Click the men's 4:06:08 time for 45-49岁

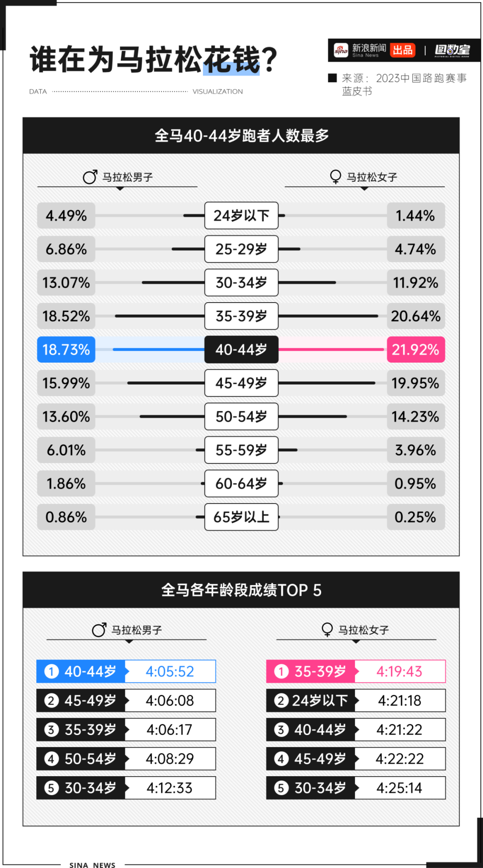[x=170, y=701]
